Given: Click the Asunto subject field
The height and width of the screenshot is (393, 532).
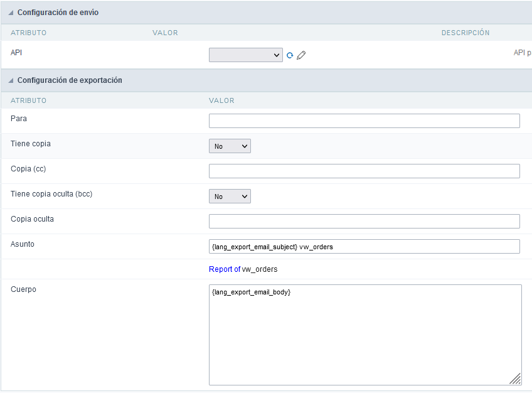Looking at the screenshot, I should tap(364, 246).
